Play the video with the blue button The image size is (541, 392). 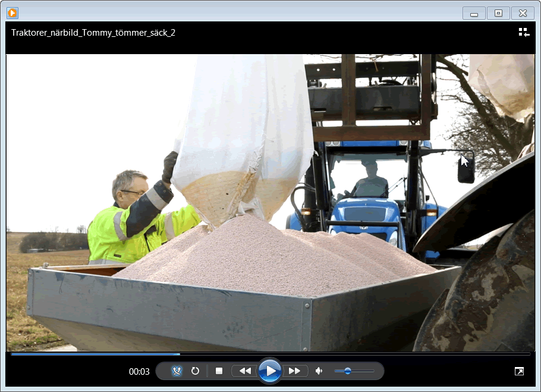pyautogui.click(x=270, y=371)
